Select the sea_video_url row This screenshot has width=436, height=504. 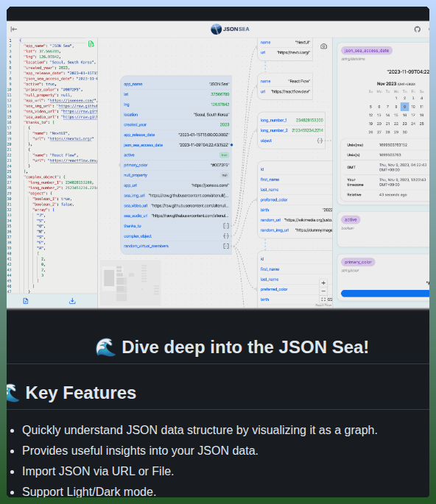(176, 206)
